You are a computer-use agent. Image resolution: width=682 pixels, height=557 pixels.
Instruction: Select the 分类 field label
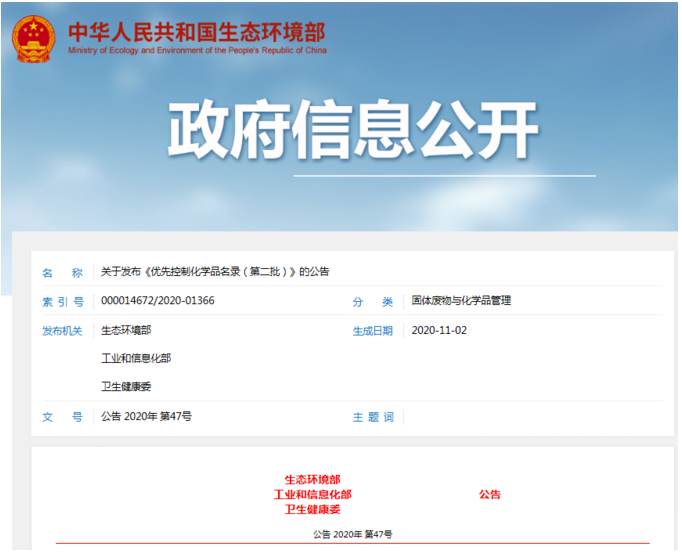point(373,302)
